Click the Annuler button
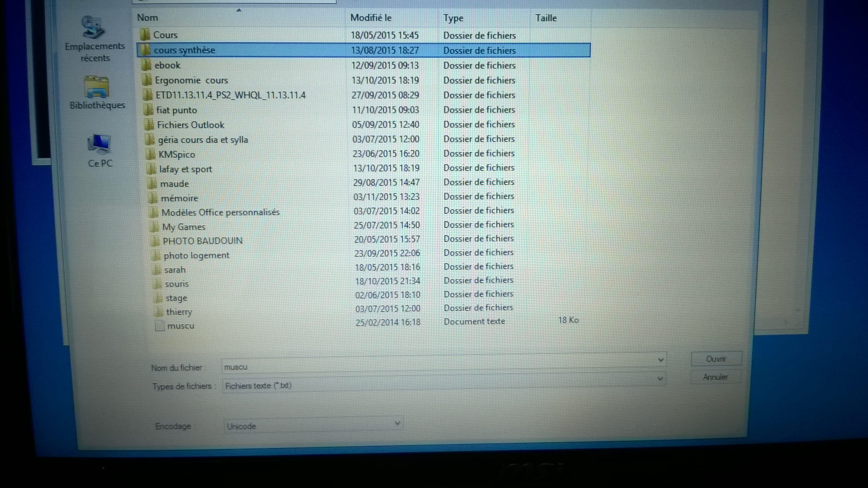 (715, 377)
